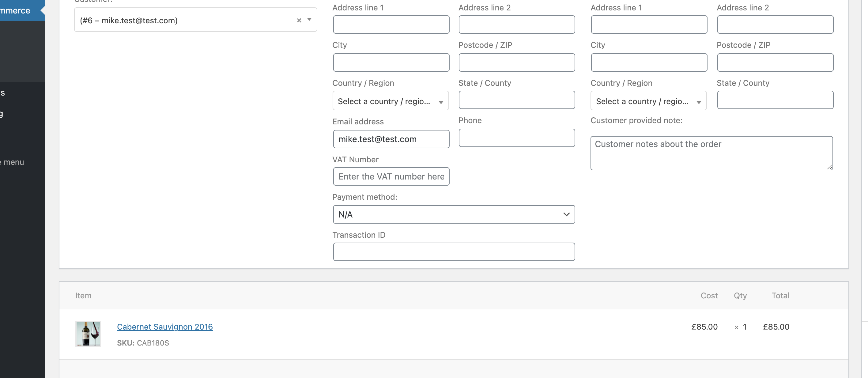Expand the shipping Country / Region dropdown
Screen dimensions: 868x378
click(648, 101)
